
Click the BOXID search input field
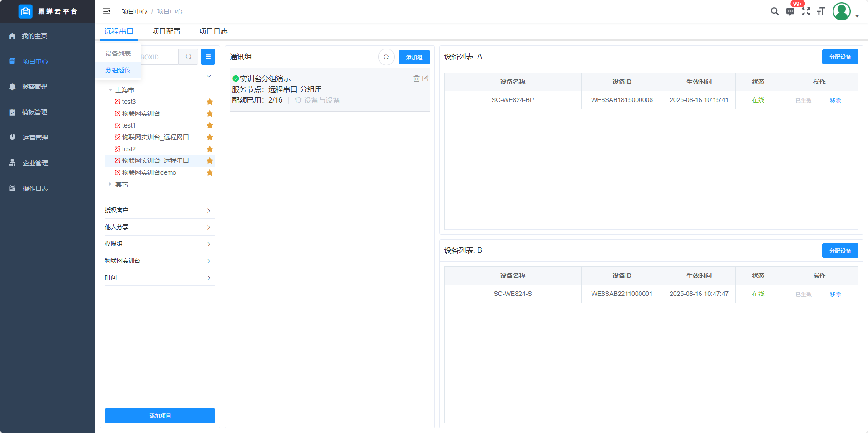click(x=159, y=57)
